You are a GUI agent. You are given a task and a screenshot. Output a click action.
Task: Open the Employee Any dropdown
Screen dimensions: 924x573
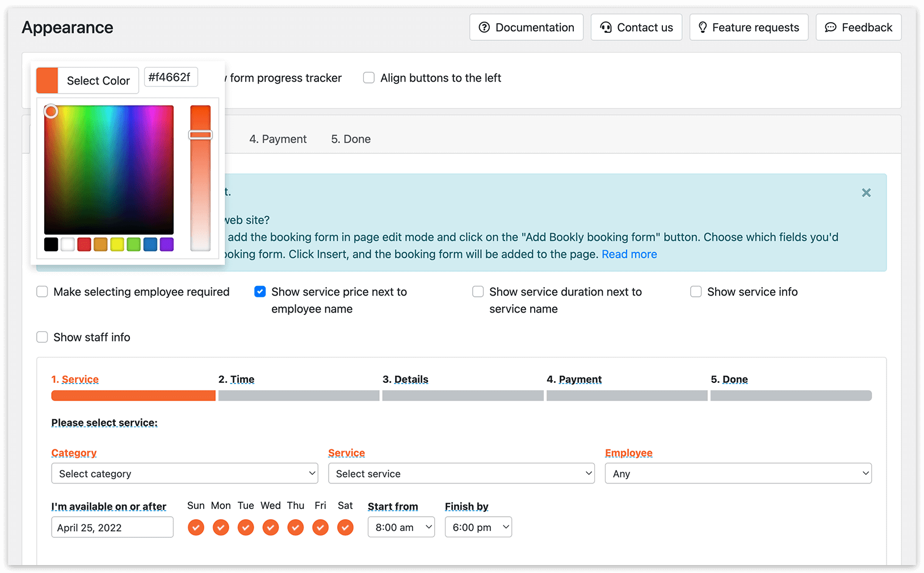point(738,473)
